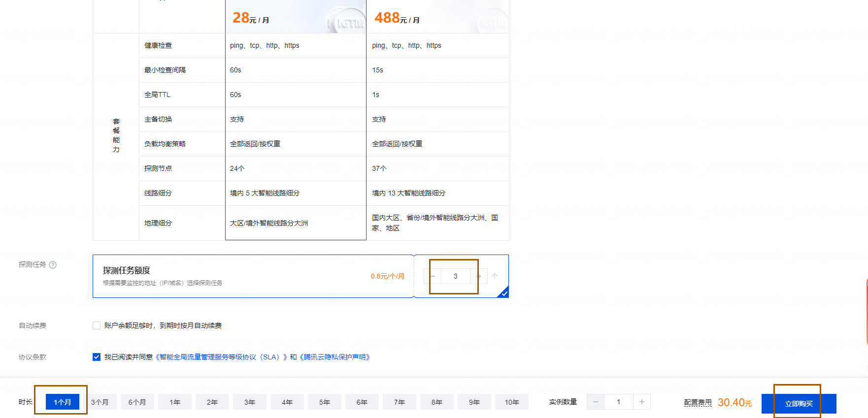Click the 套餐能力 section label
The image size is (868, 418).
pos(116,135)
